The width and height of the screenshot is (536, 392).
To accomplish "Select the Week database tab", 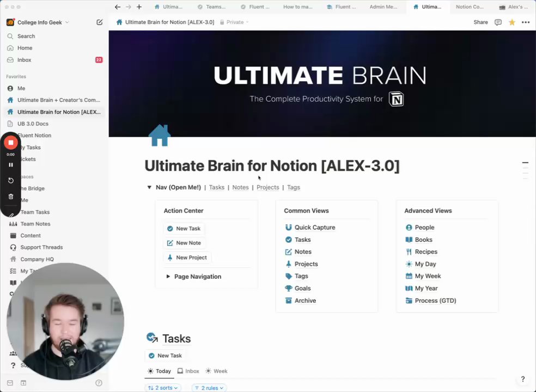I will [216, 371].
